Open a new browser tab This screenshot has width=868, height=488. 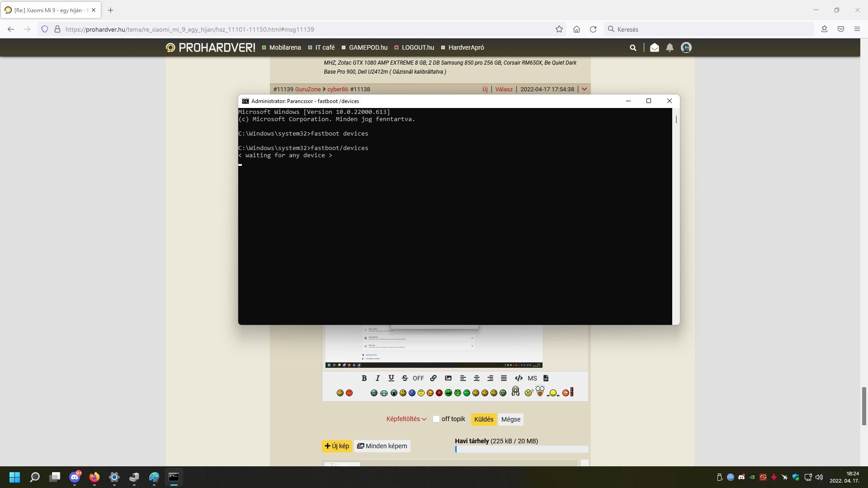tap(110, 10)
